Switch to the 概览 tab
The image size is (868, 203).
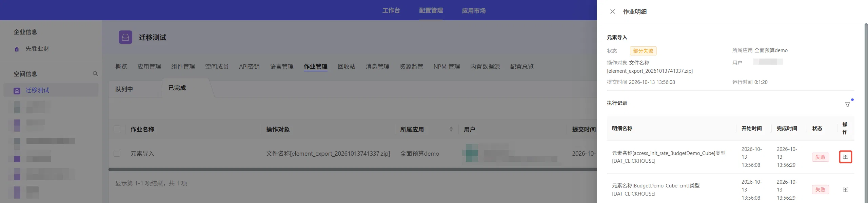[121, 67]
